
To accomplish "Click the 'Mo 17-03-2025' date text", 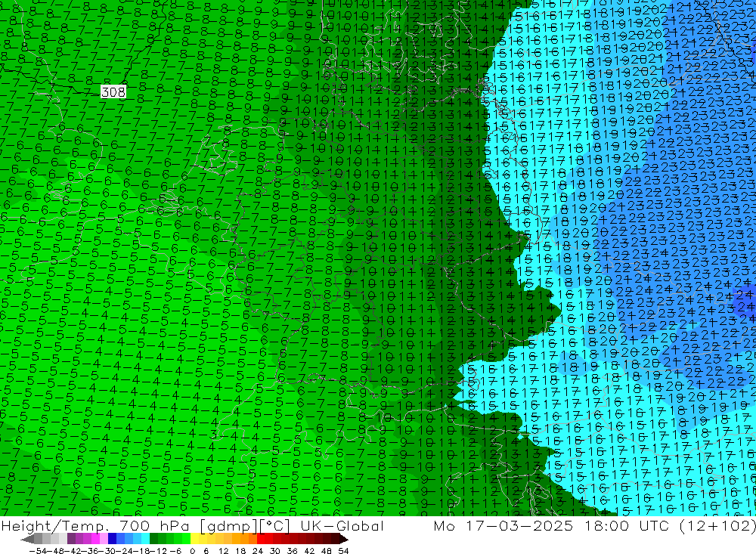I will tap(503, 525).
